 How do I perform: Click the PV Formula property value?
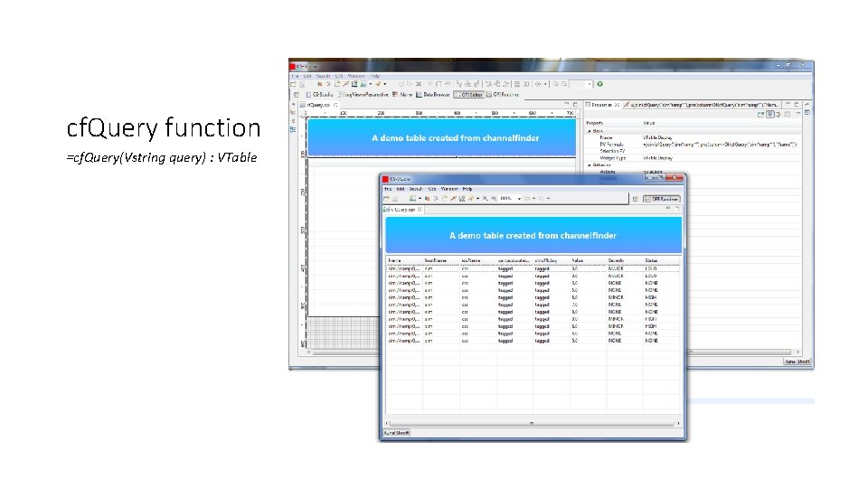click(x=720, y=145)
